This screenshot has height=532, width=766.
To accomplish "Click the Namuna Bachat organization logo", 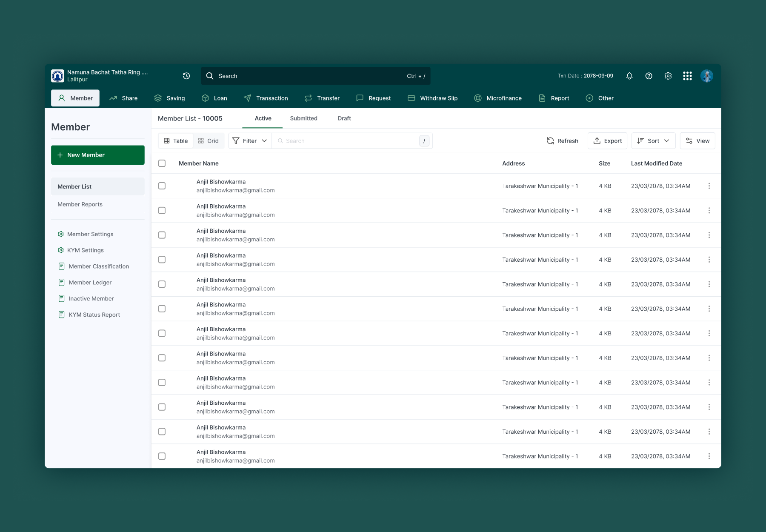I will [57, 76].
